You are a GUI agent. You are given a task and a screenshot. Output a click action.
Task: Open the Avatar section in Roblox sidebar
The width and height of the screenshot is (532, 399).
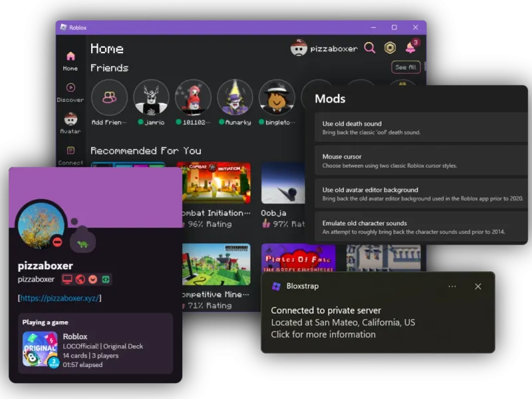(x=70, y=124)
